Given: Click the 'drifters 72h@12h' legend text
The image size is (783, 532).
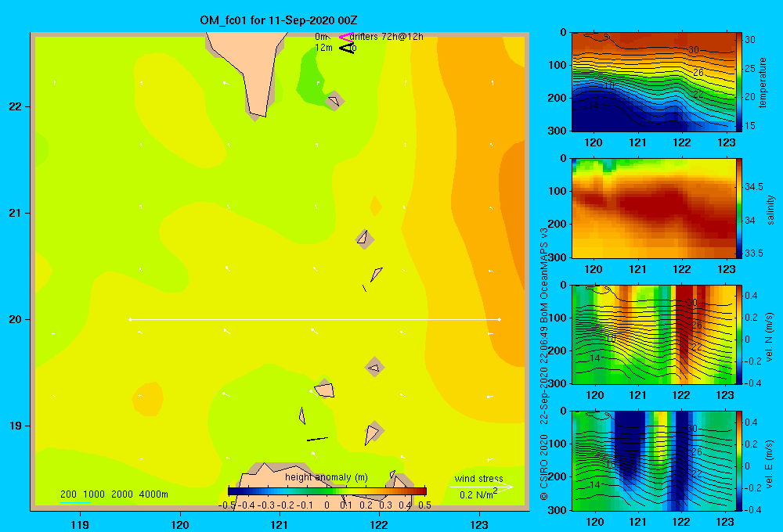Looking at the screenshot, I should pos(387,37).
